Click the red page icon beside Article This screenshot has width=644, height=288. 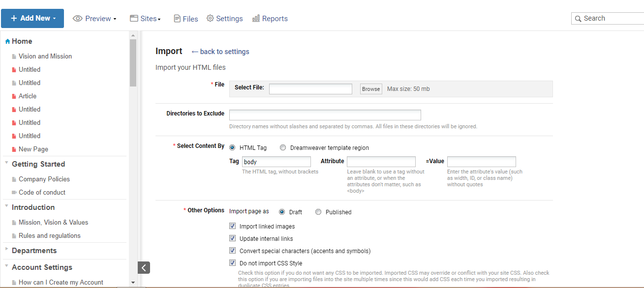(14, 96)
